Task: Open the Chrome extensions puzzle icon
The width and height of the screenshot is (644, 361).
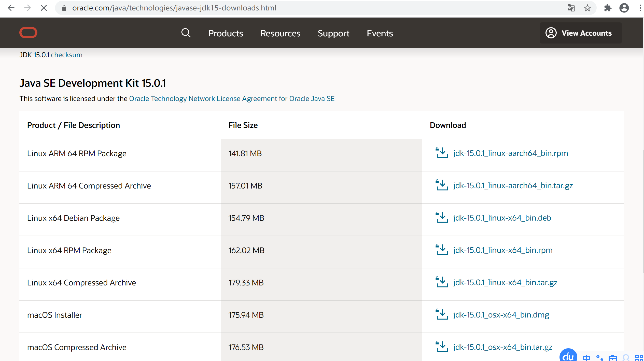Action: (x=608, y=8)
